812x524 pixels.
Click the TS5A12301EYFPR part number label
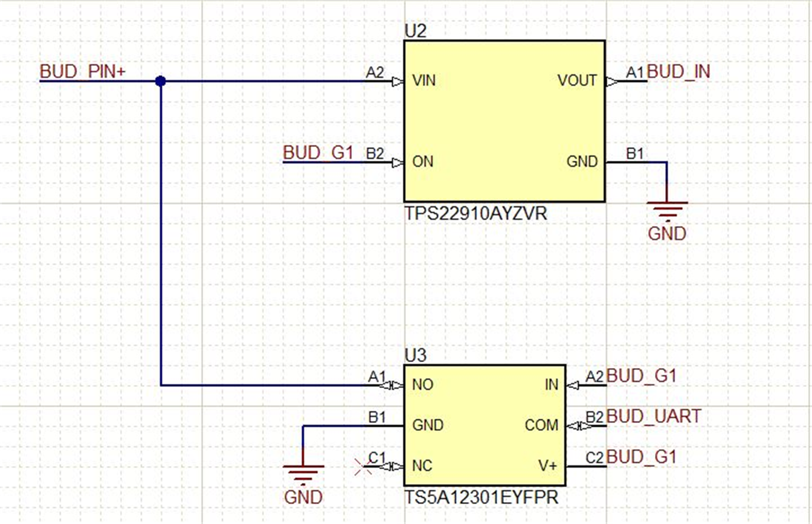tap(482, 497)
